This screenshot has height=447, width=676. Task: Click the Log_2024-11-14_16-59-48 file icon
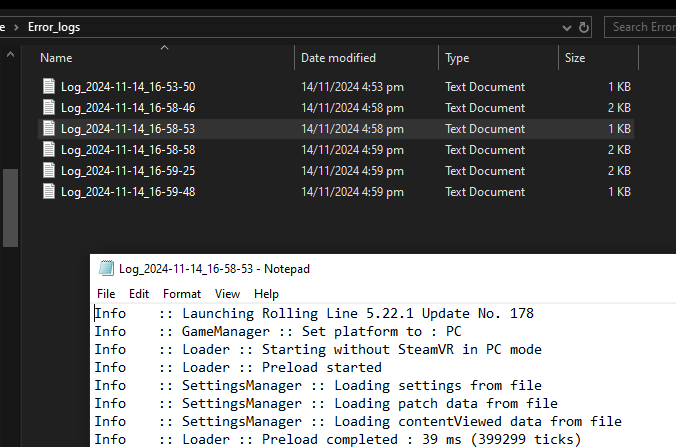(x=49, y=192)
